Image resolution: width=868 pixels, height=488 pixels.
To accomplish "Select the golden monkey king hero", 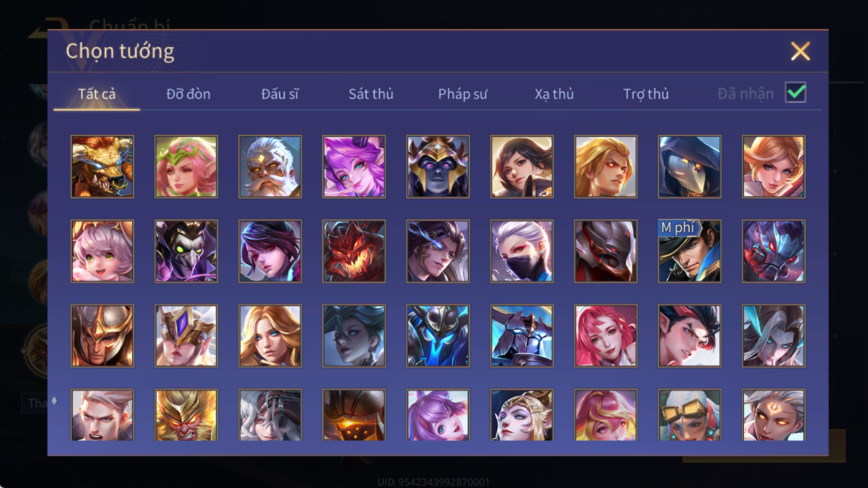I will (x=186, y=415).
